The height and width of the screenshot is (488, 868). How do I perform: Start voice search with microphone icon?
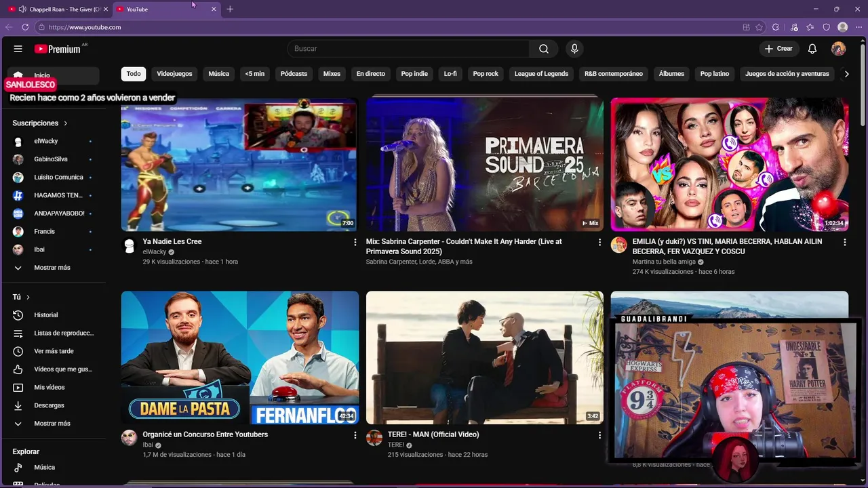click(x=574, y=49)
